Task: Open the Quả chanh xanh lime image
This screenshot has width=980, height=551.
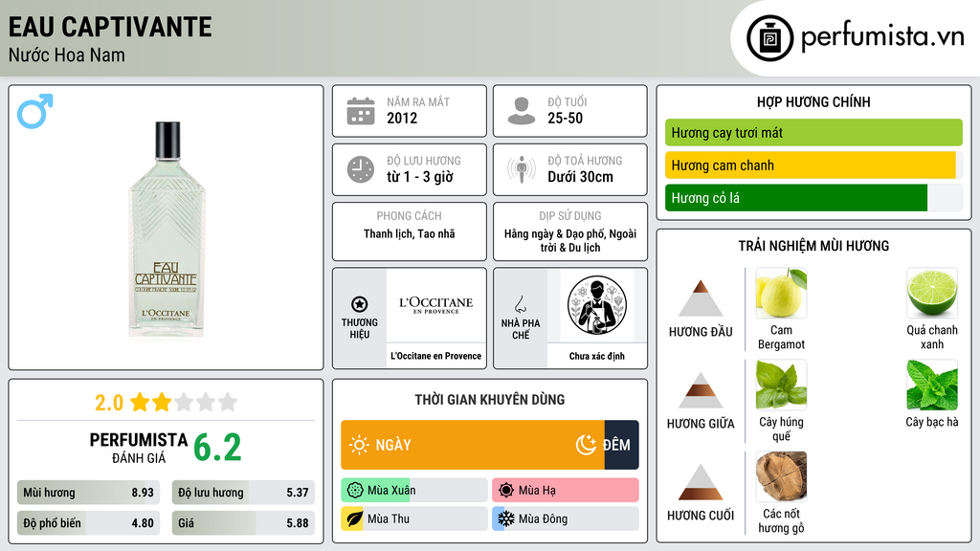Action: 932,293
